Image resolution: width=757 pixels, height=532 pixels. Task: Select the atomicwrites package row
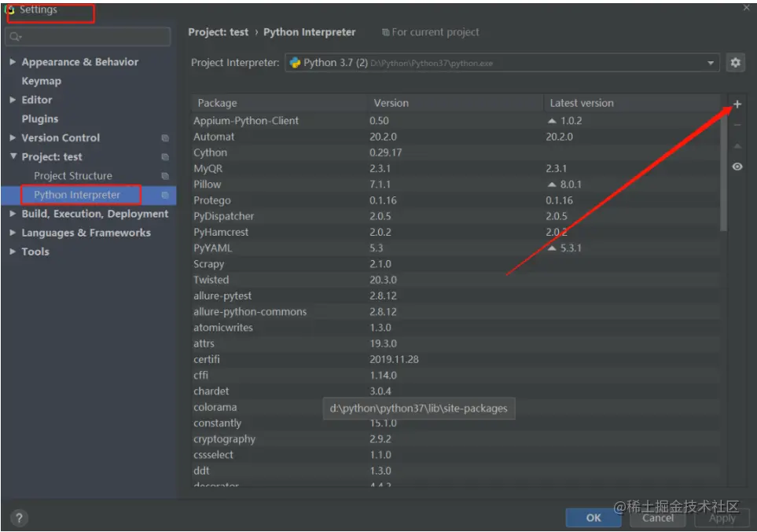tap(455, 328)
